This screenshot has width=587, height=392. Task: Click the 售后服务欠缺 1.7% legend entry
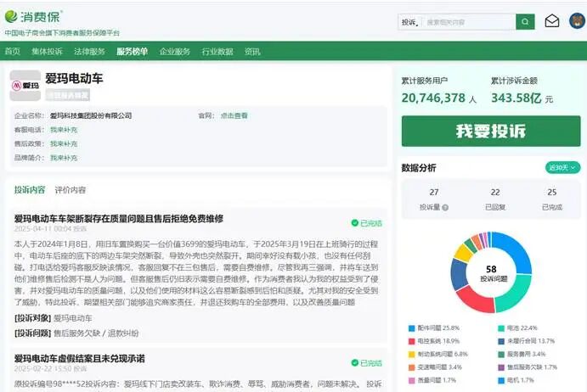coord(528,367)
